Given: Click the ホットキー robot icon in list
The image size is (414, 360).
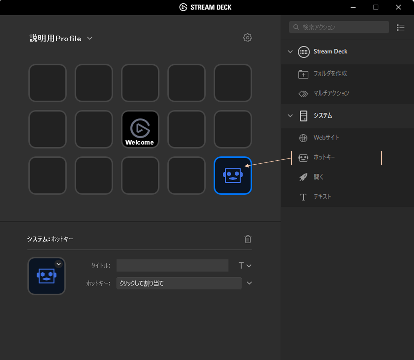Looking at the screenshot, I should point(303,157).
